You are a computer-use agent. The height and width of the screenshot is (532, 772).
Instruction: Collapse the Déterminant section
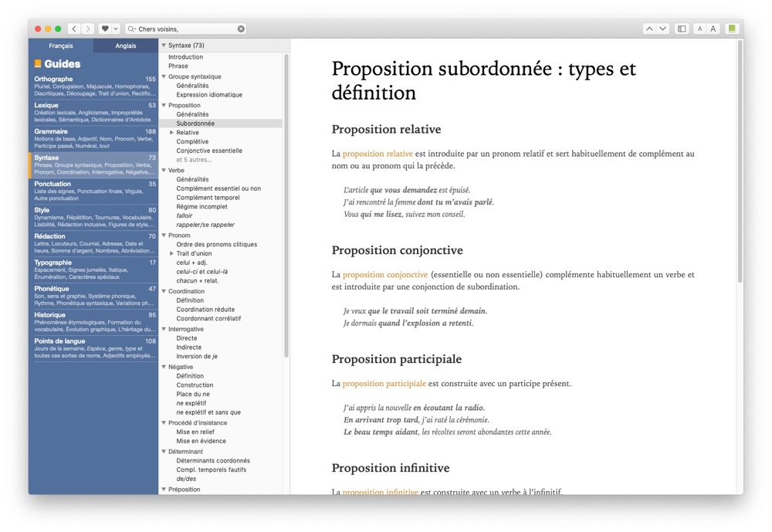point(164,451)
